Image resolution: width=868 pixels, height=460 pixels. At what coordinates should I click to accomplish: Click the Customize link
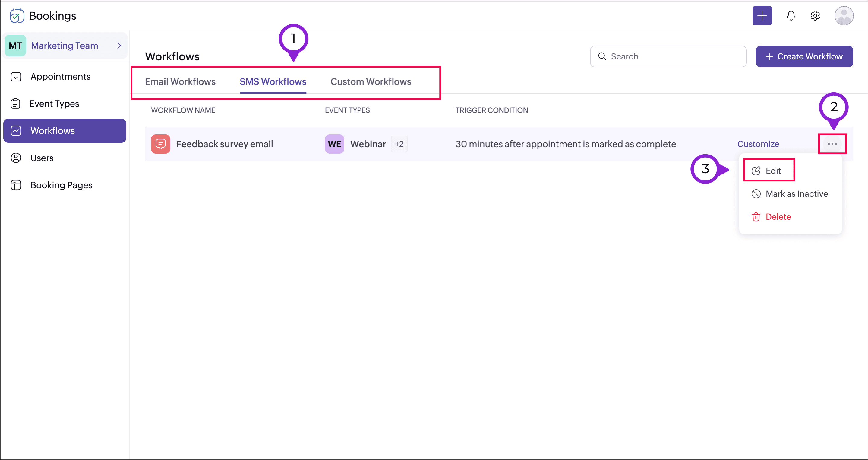click(758, 144)
